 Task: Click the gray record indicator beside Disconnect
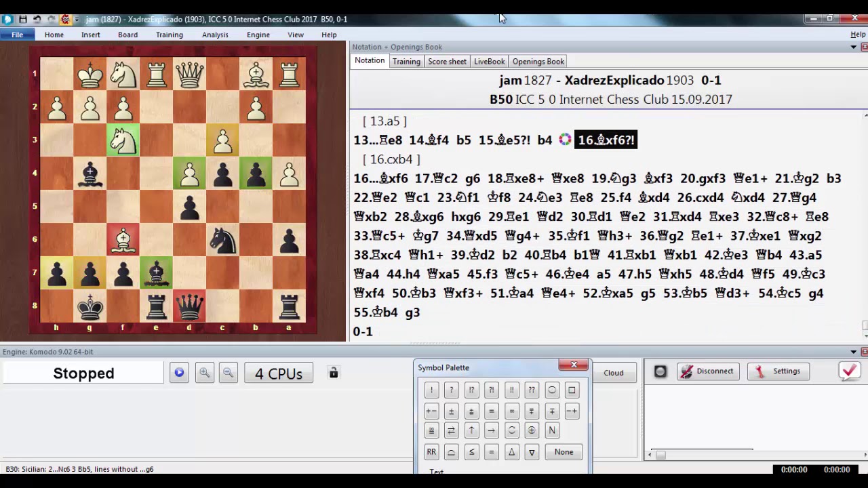pyautogui.click(x=660, y=371)
